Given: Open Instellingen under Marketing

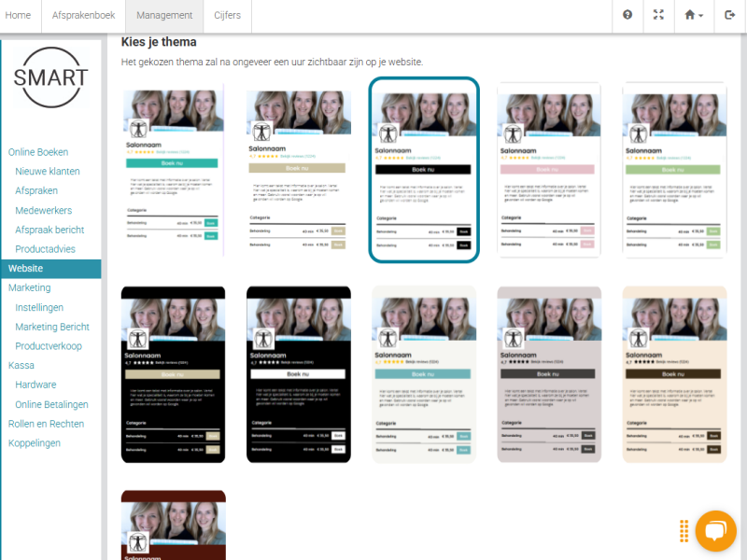Looking at the screenshot, I should point(39,307).
